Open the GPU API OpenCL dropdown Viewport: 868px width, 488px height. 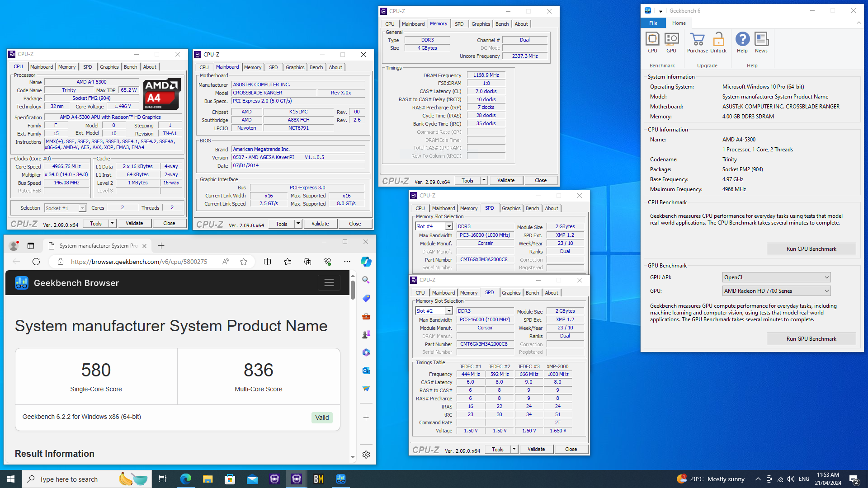(x=776, y=277)
